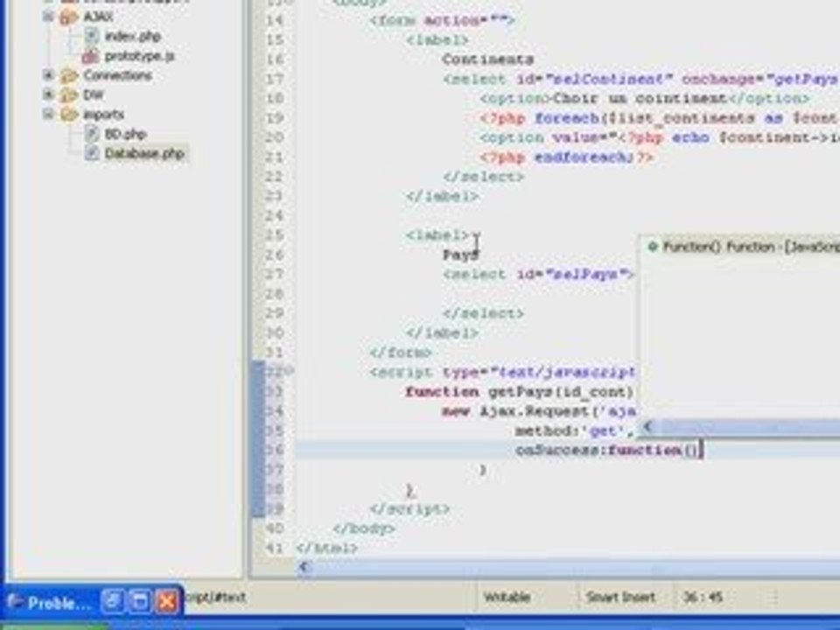Click new Ajax.Request on line 34
840x630 pixels.
(538, 411)
